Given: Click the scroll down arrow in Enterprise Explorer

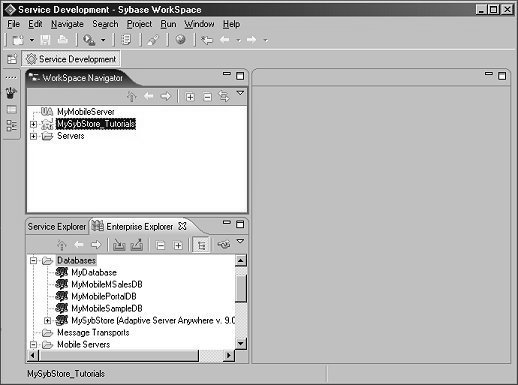Looking at the screenshot, I should coord(241,343).
